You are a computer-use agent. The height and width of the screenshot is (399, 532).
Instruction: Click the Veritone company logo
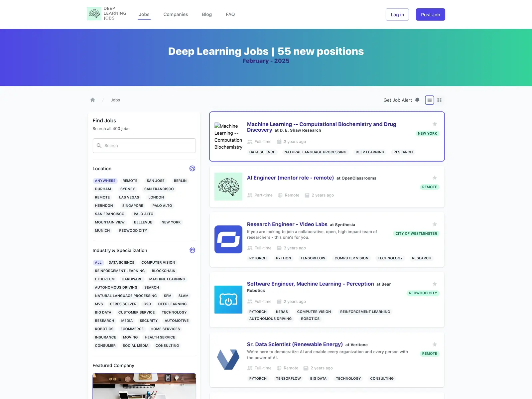228,360
